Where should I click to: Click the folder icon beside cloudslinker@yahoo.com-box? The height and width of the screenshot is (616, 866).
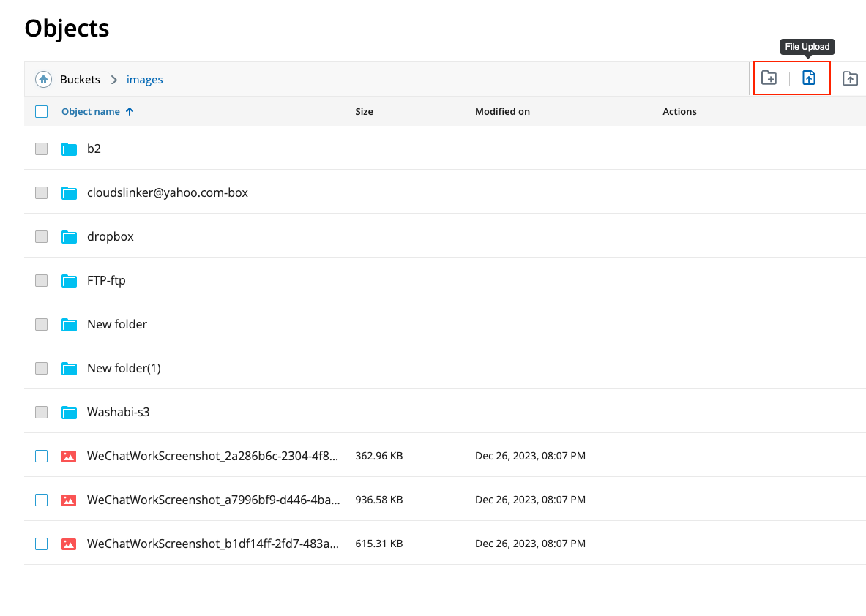pos(69,192)
